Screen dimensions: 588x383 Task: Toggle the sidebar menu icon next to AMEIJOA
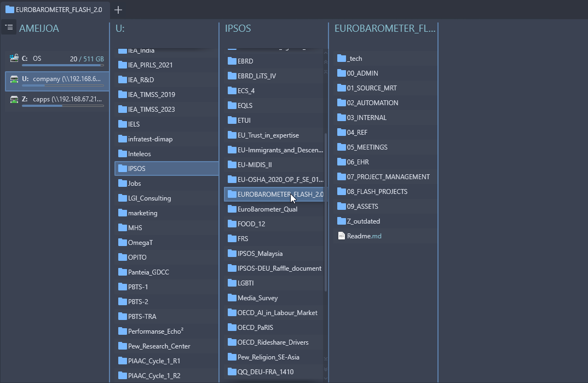pyautogui.click(x=9, y=27)
